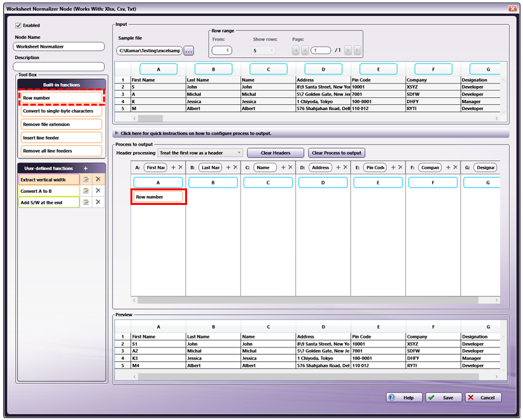Select the Insert line feeder function

(x=61, y=138)
